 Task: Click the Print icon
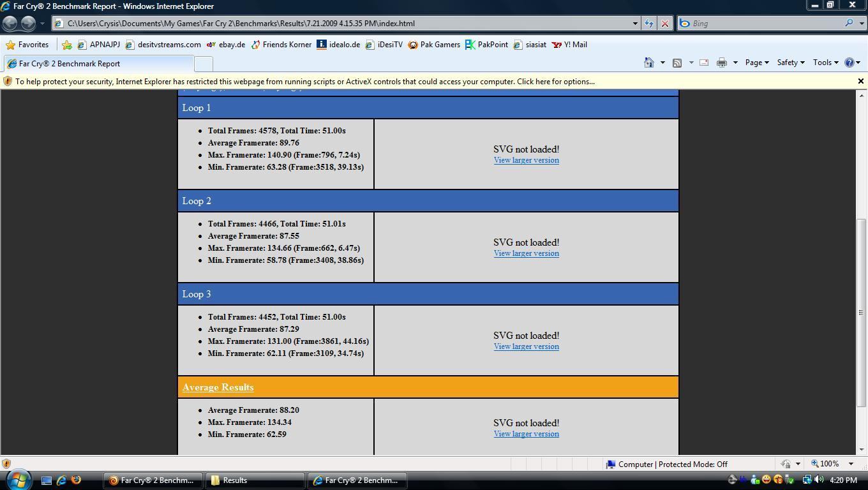coord(722,63)
